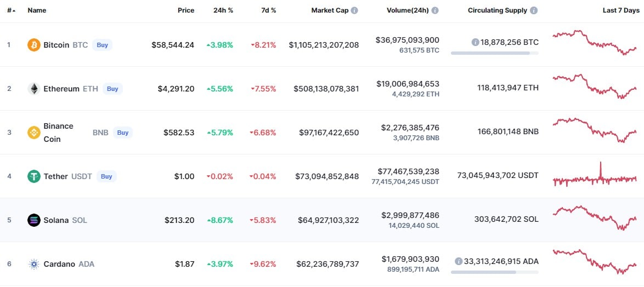
Task: Click the Buy button for Ethereum
Action: (112, 89)
